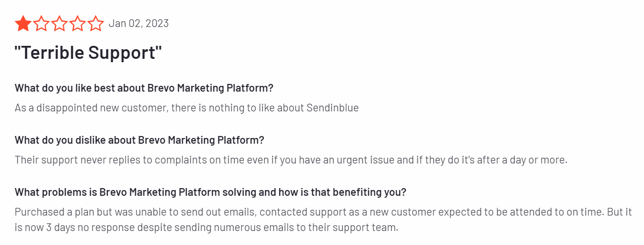Click the third empty star outline

pyautogui.click(x=59, y=23)
